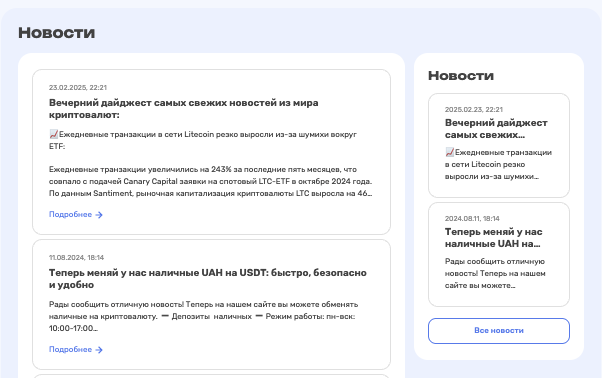Click excerpt 'Рады сообщить отличную новость' in main list
The width and height of the screenshot is (602, 378).
pos(203,316)
